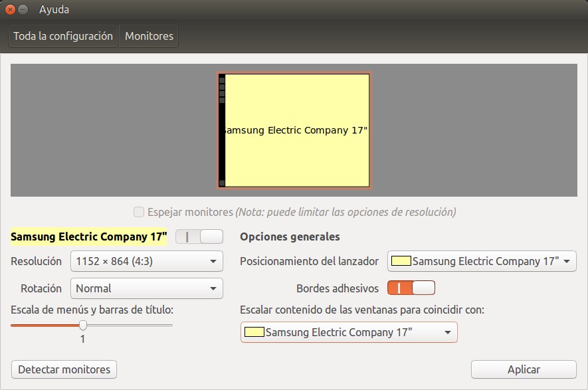
Task: Click the Ayuda title bar text
Action: click(x=54, y=10)
